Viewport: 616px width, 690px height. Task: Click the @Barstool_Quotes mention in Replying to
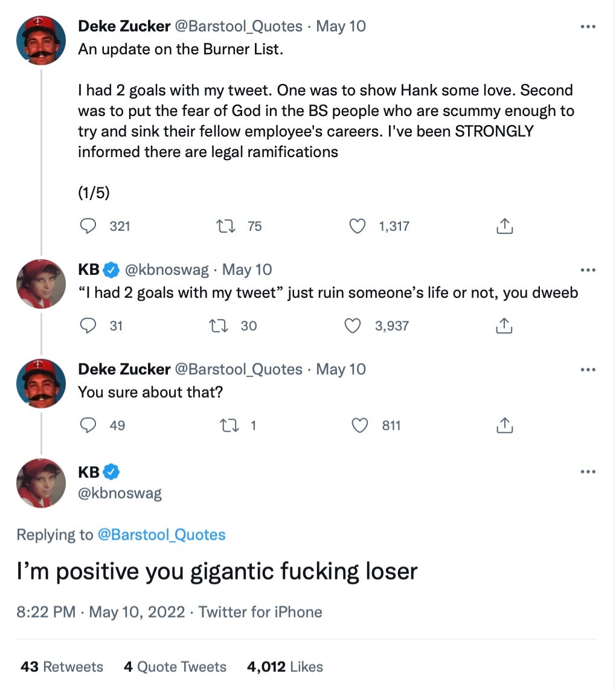point(161,535)
